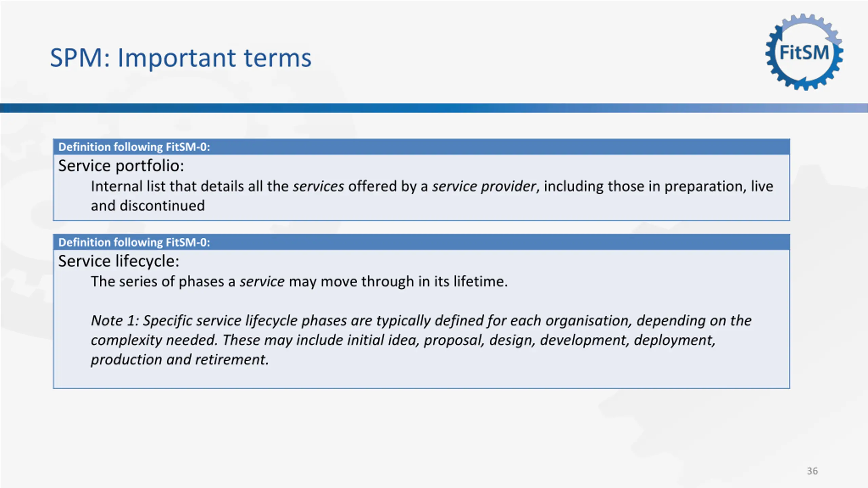Click the blue horizontal divider bar
The height and width of the screenshot is (488, 868).
pyautogui.click(x=434, y=108)
